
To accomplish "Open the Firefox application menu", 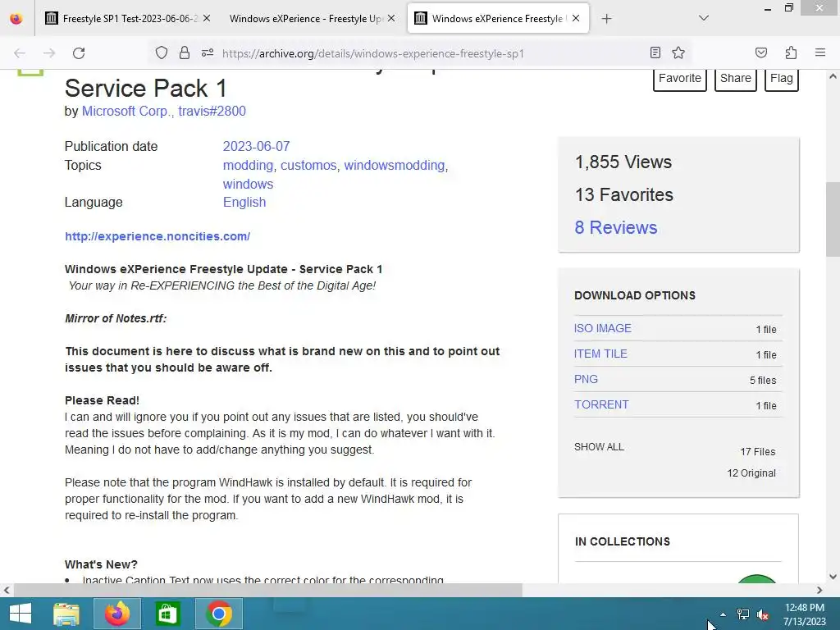I will 820,52.
